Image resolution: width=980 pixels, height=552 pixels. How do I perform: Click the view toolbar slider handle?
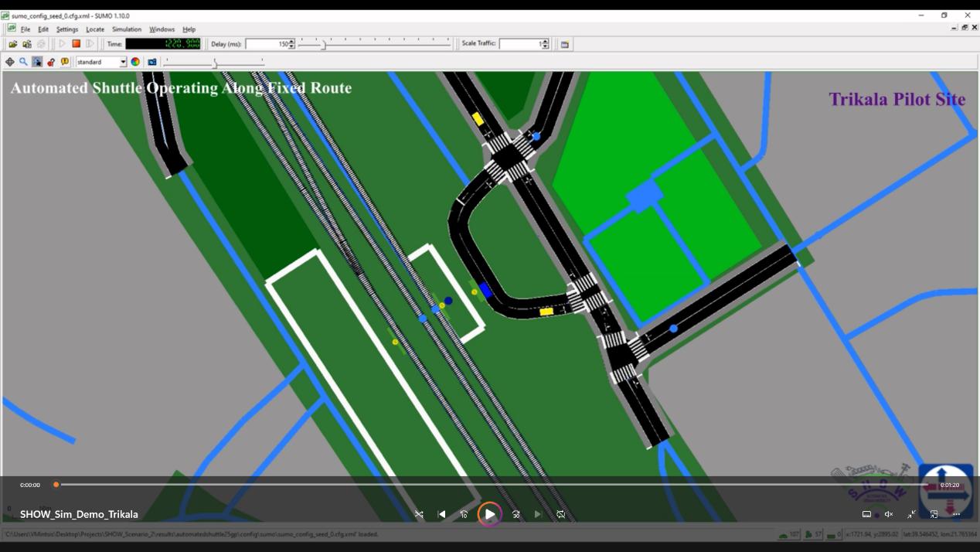click(215, 63)
